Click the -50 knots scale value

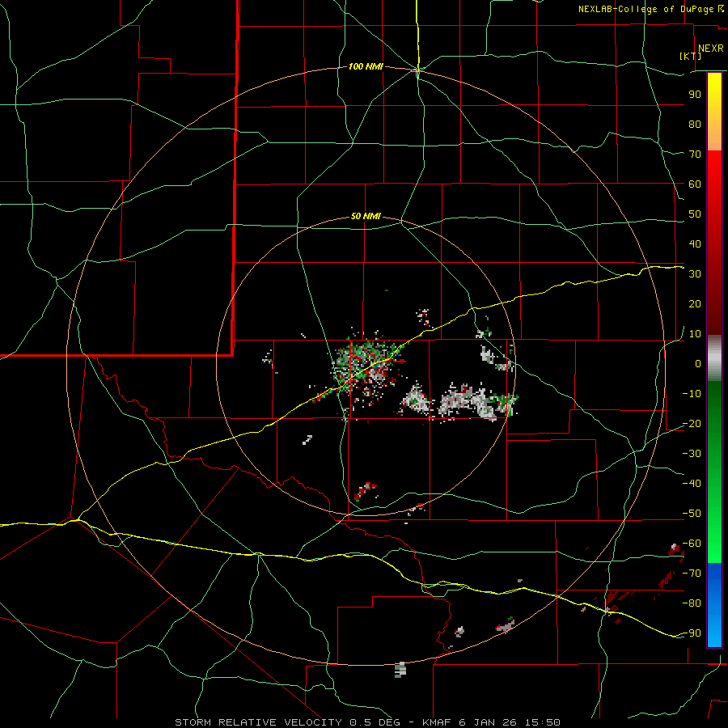coord(692,514)
